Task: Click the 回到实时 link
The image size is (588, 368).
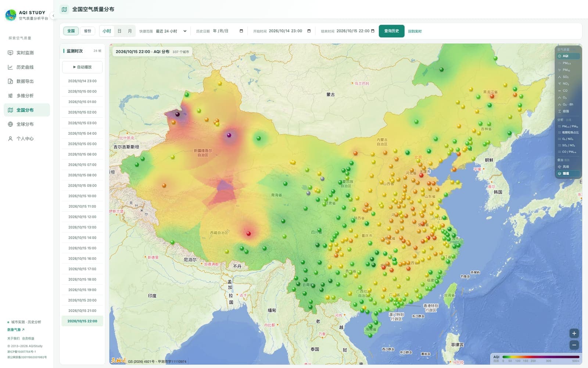Action: pos(415,31)
